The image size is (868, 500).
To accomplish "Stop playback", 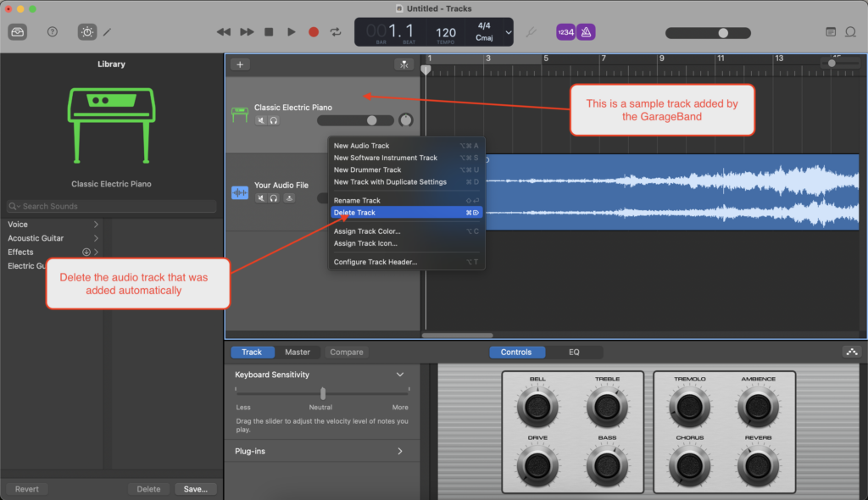I will (x=269, y=32).
